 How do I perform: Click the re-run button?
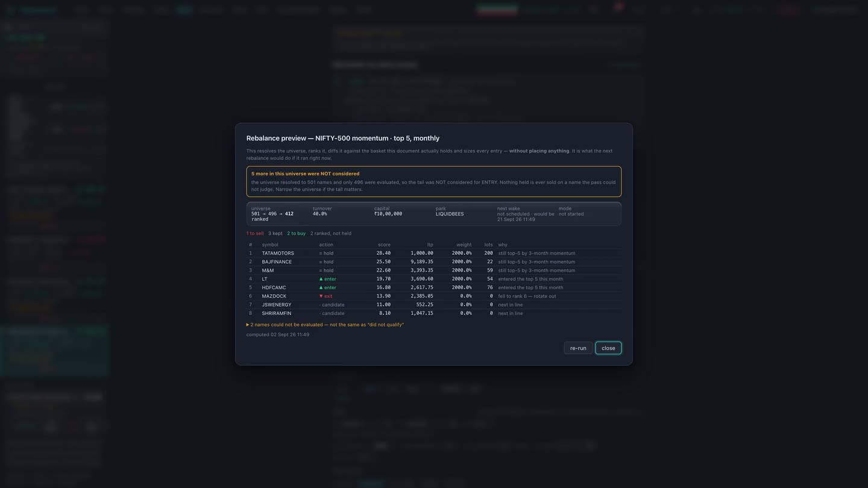578,348
